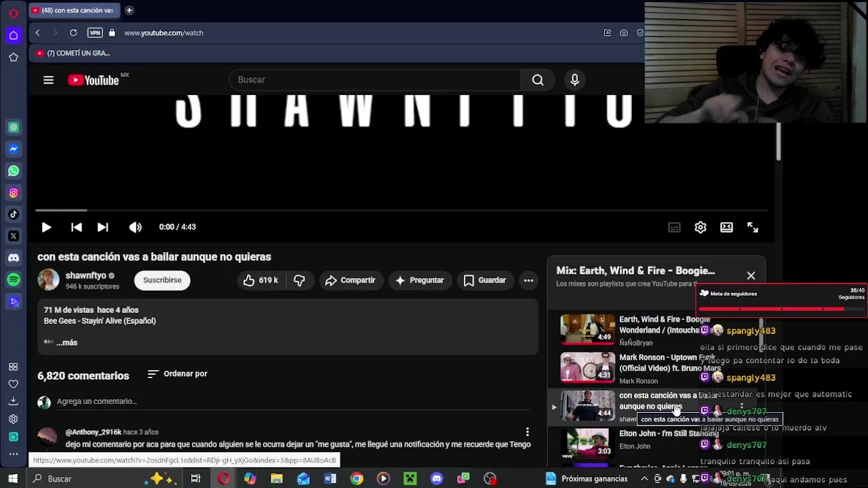Open the video's more actions menu
The height and width of the screenshot is (488, 868).
[528, 280]
